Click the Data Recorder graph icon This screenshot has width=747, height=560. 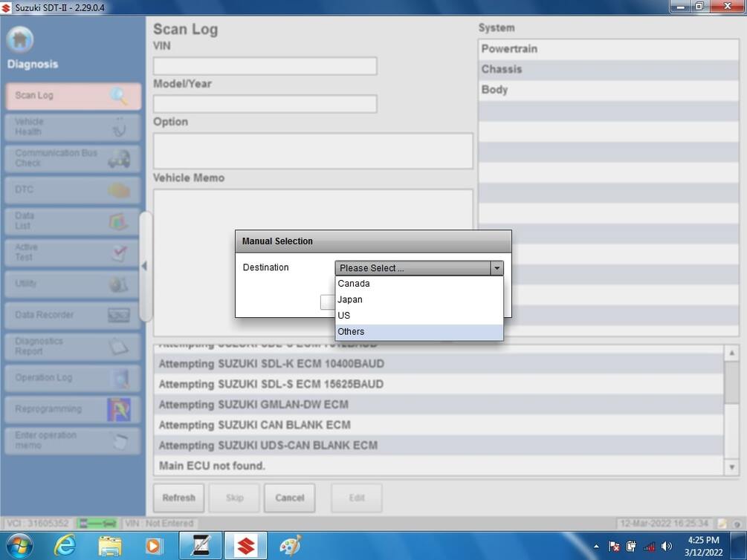click(x=119, y=315)
